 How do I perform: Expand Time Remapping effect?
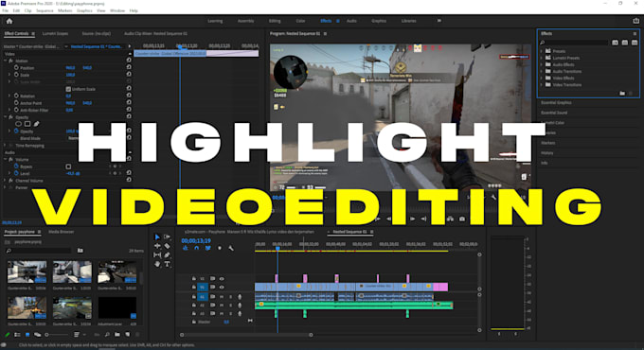5,146
